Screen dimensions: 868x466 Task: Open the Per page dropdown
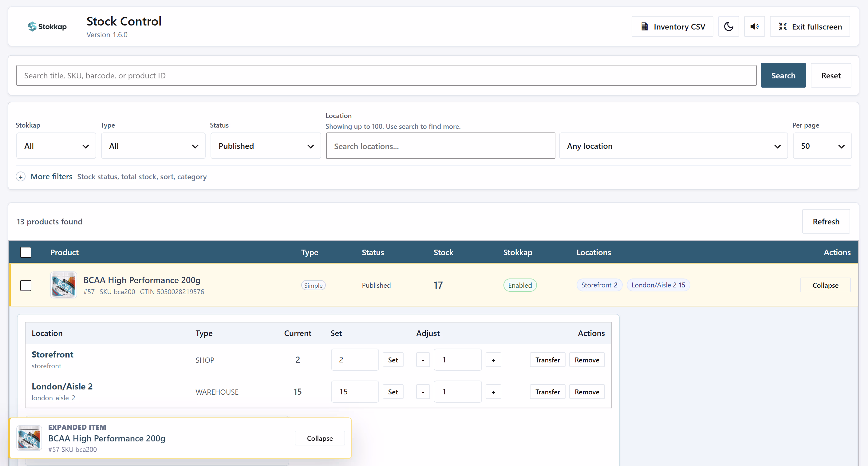click(822, 146)
